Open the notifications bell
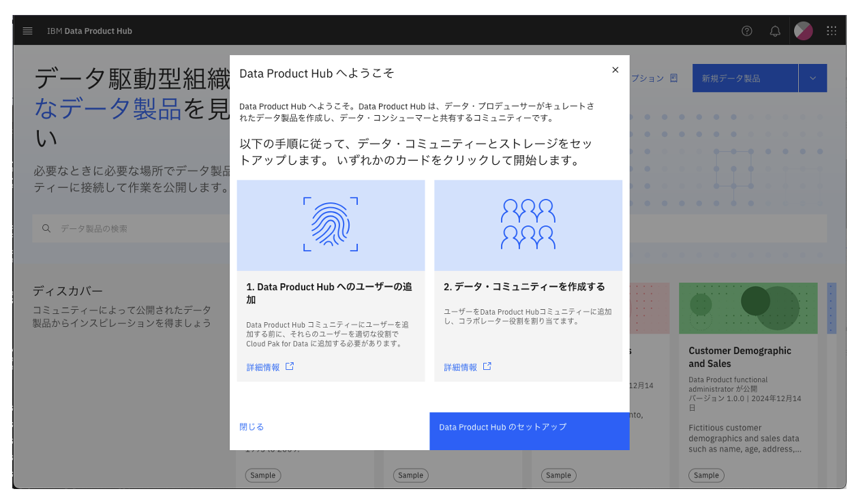867x504 pixels. point(775,31)
